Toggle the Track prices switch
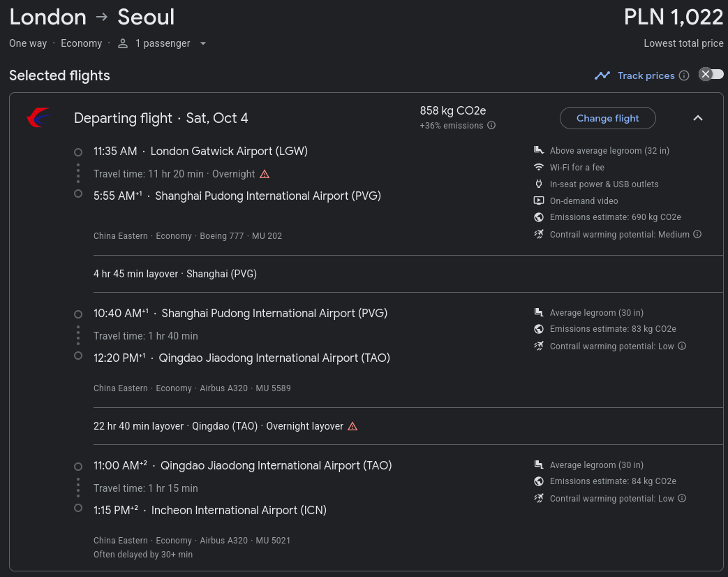 [711, 74]
